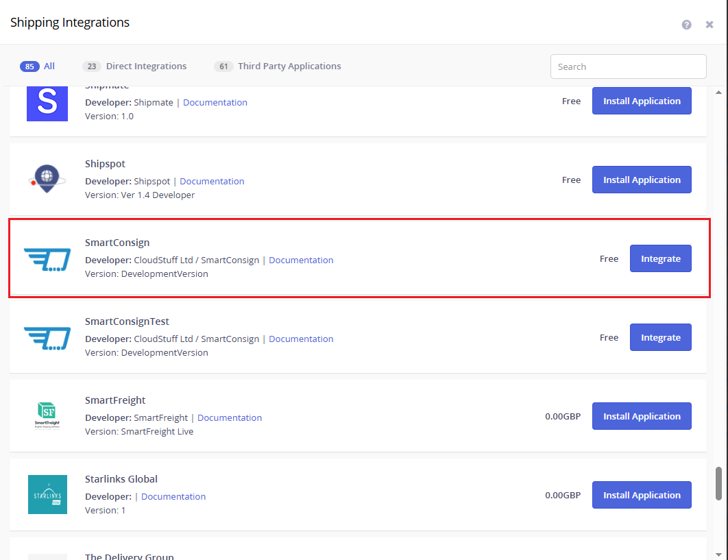The height and width of the screenshot is (560, 728).
Task: Close the Shipping Integrations dialog
Action: [709, 25]
